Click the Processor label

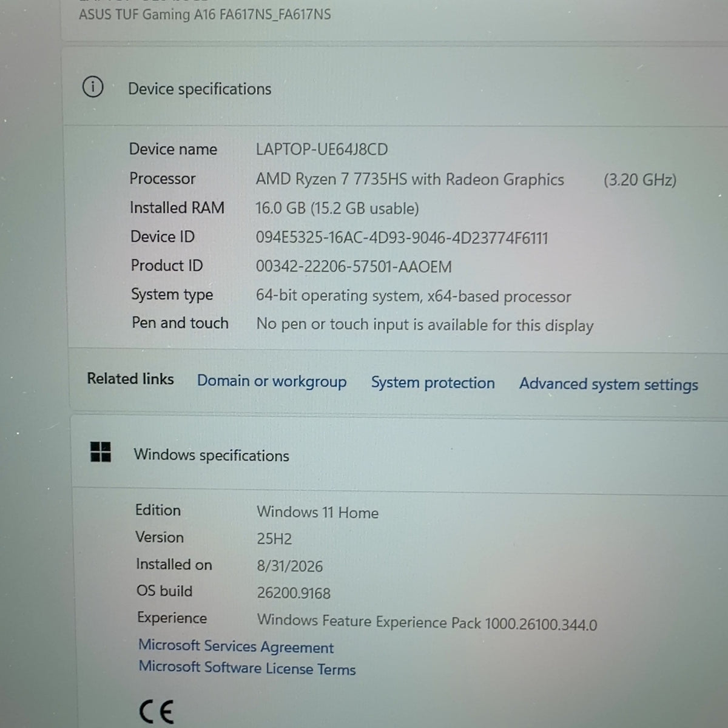pos(163,178)
